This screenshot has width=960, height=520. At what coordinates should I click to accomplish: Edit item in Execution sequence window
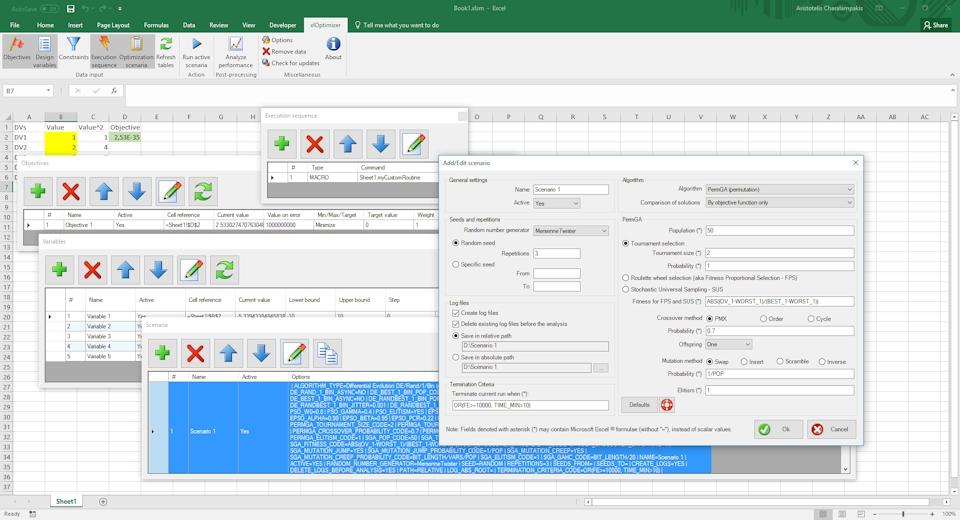(414, 144)
